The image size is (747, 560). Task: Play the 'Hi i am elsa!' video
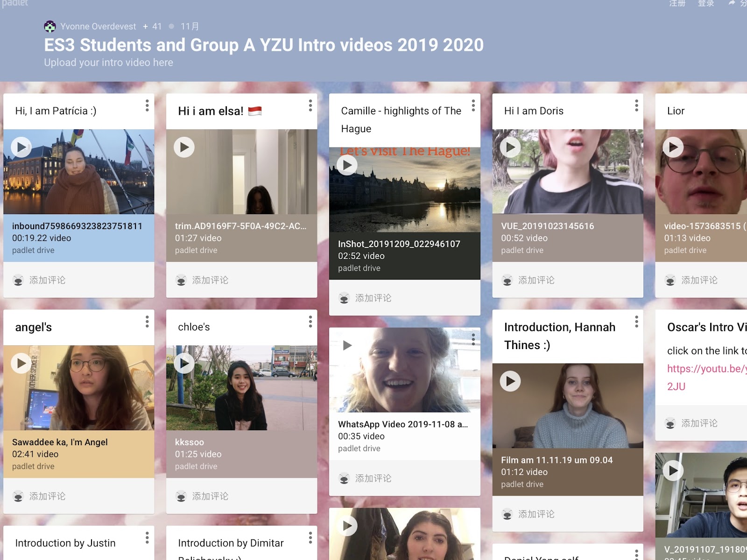(x=184, y=147)
